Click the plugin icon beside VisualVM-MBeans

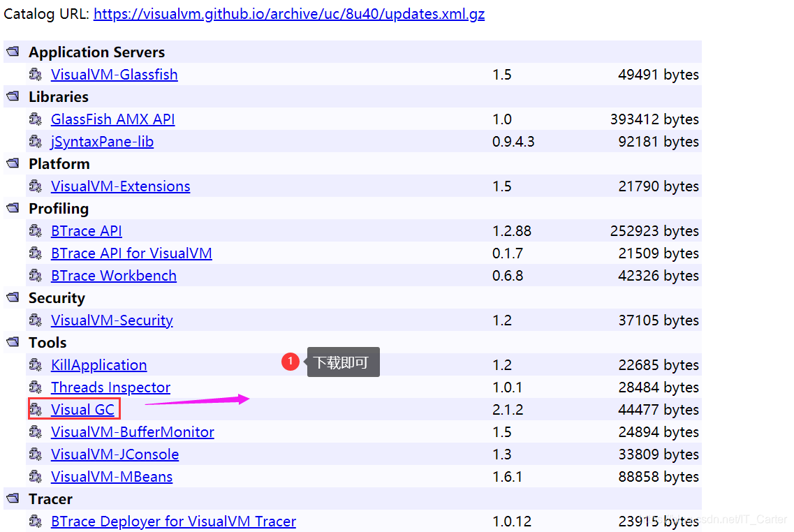click(x=36, y=476)
